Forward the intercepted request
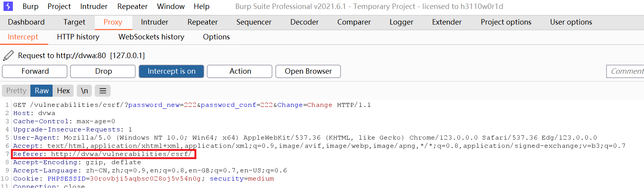 tap(35, 71)
